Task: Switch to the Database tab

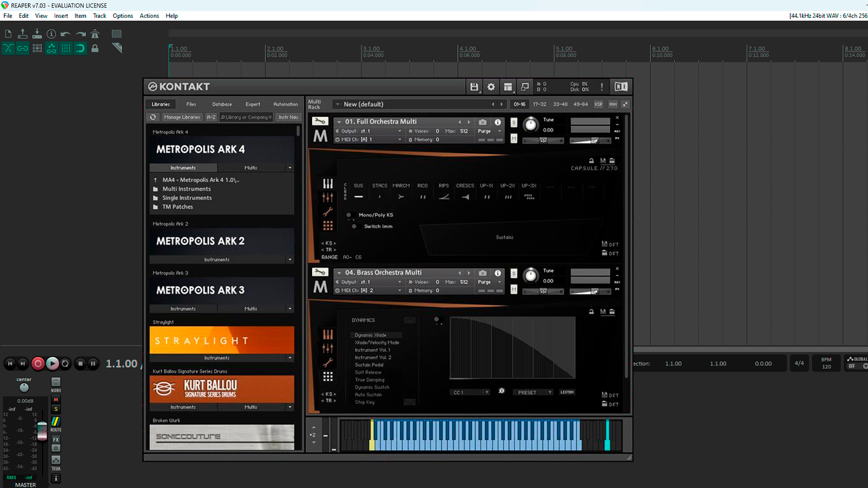Action: coord(222,104)
